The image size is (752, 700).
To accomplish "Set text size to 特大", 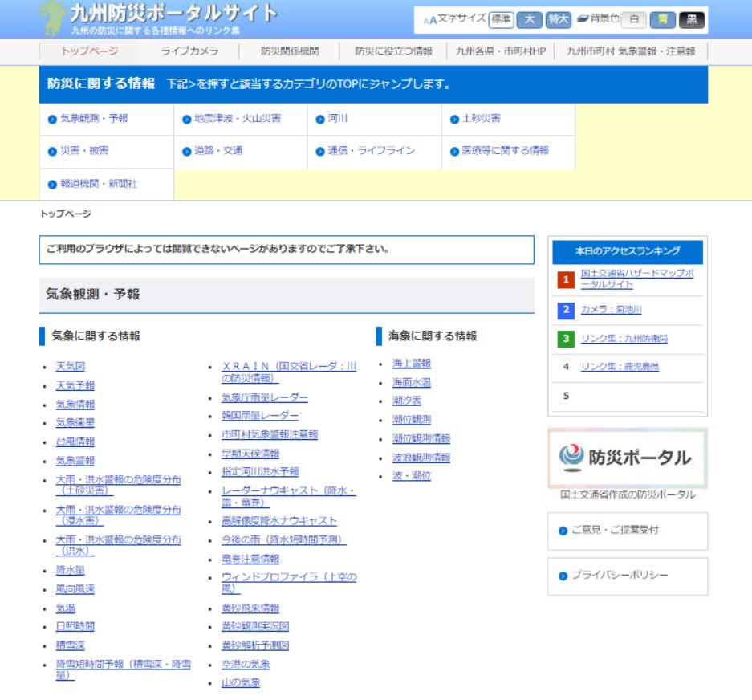I will pos(558,20).
